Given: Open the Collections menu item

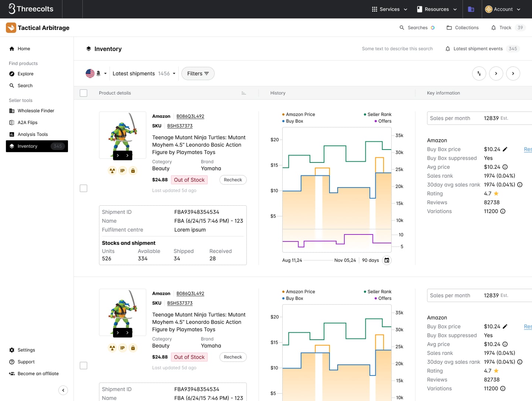Looking at the screenshot, I should click(x=463, y=28).
